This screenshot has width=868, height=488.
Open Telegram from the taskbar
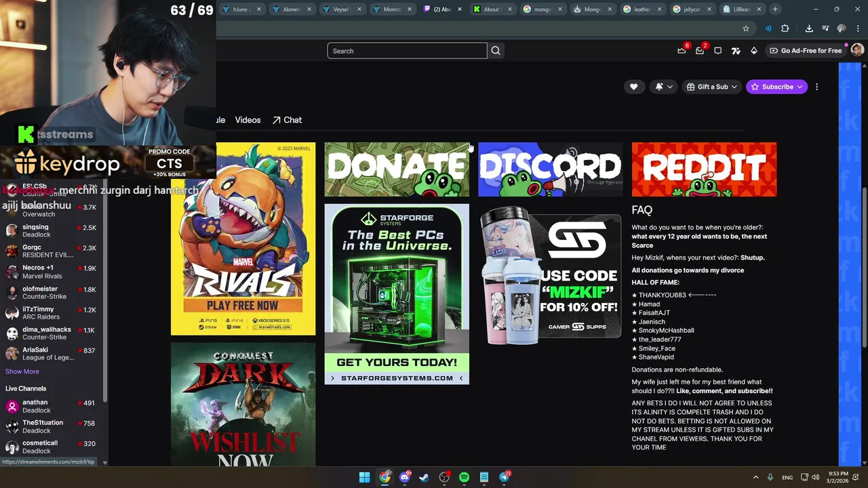point(505,477)
